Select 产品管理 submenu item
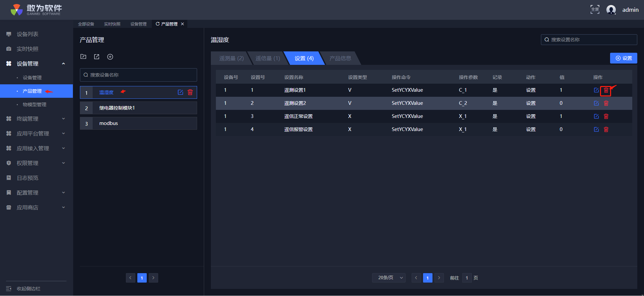 coord(36,91)
